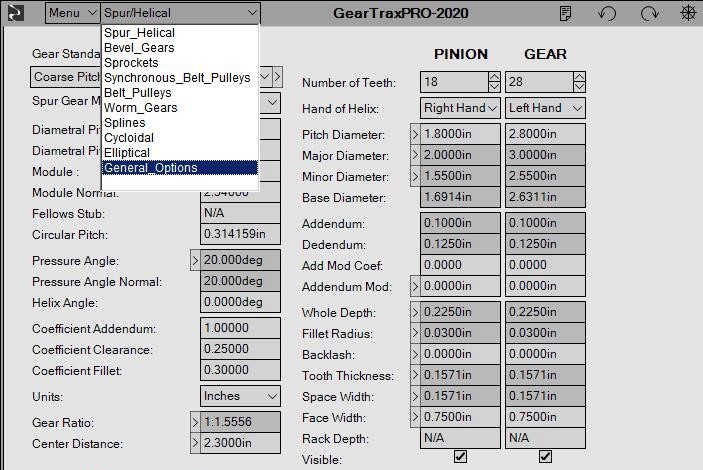The height and width of the screenshot is (470, 703).
Task: Click Circular Pitch field 0.314159in
Action: (x=240, y=234)
